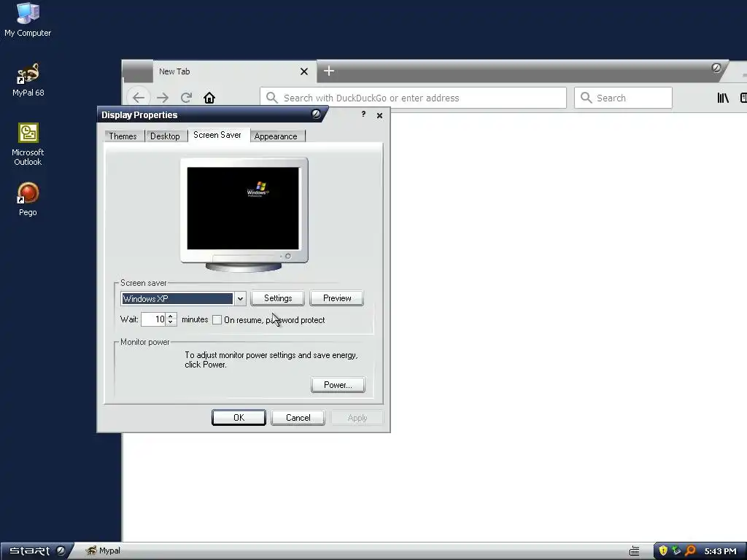Cancel the Display Properties dialog
This screenshot has height=560, width=747.
(298, 418)
